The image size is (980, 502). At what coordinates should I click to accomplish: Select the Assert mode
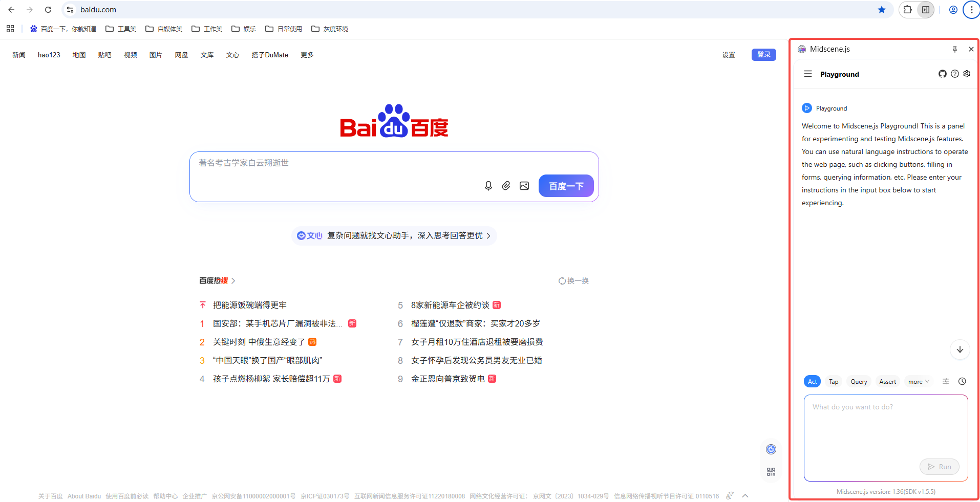pyautogui.click(x=887, y=381)
